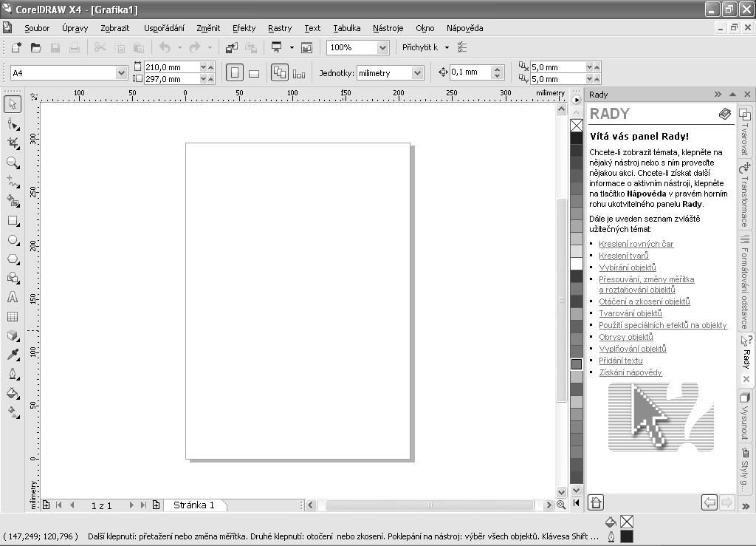The height and width of the screenshot is (546, 756).
Task: Select the Rectangle tool
Action: tap(13, 220)
